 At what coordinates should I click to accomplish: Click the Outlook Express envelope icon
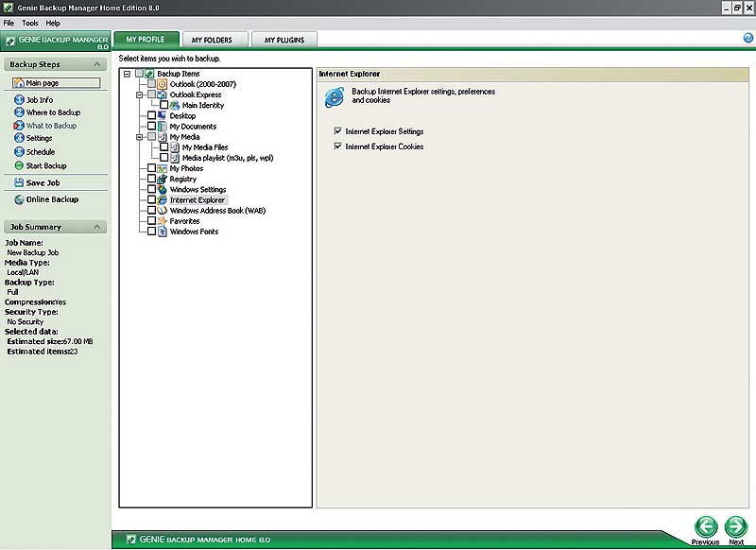pos(163,95)
